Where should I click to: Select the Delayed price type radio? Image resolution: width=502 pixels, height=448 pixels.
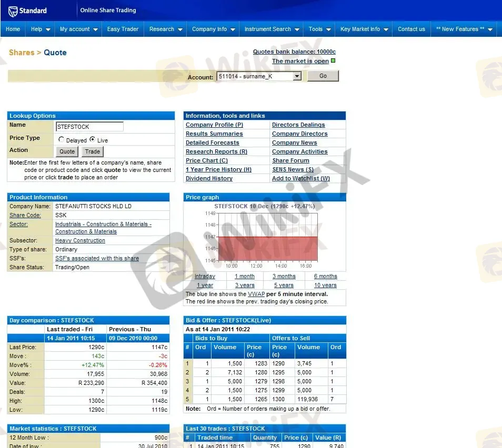click(x=61, y=139)
